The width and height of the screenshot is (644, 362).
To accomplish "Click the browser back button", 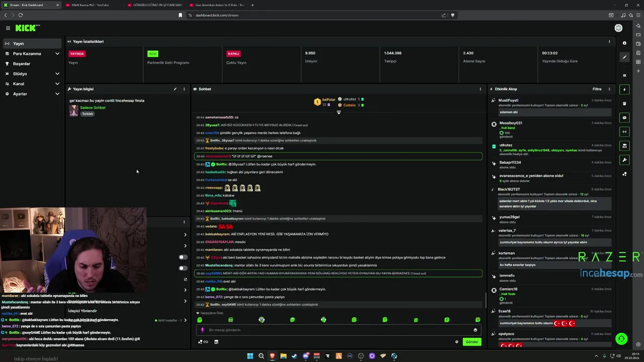I will click(6, 15).
